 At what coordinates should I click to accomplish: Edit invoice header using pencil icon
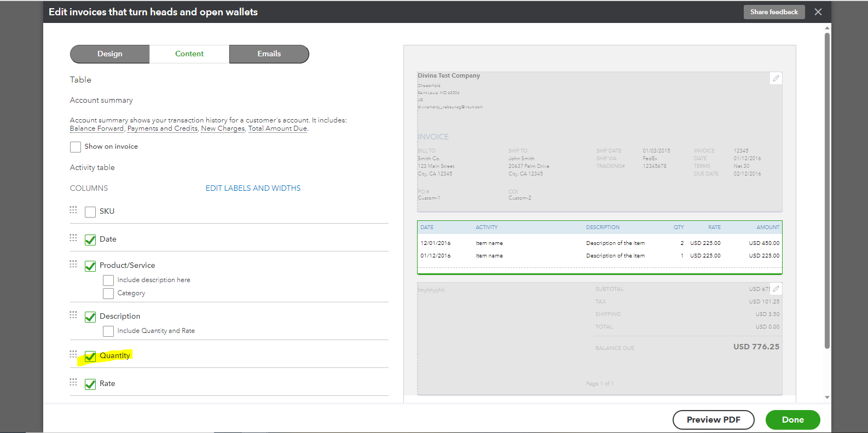coord(776,79)
